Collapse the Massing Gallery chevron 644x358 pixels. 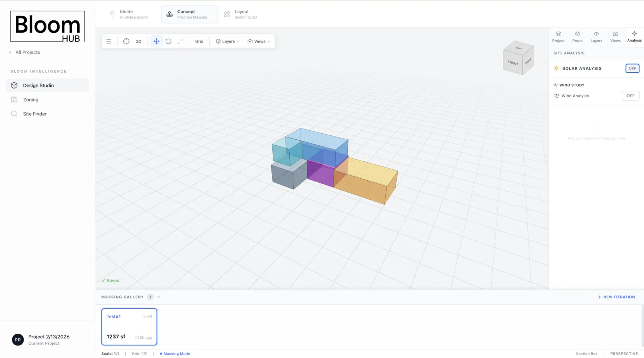coord(159,297)
